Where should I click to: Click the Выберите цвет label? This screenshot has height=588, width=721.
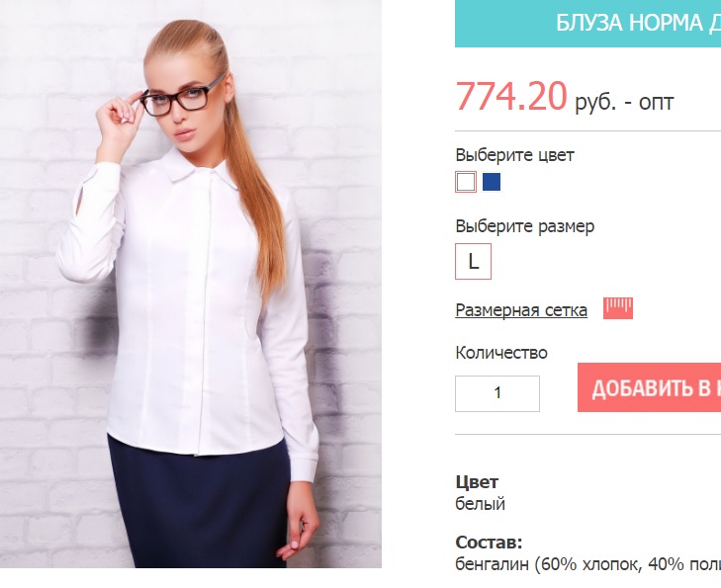coord(514,155)
